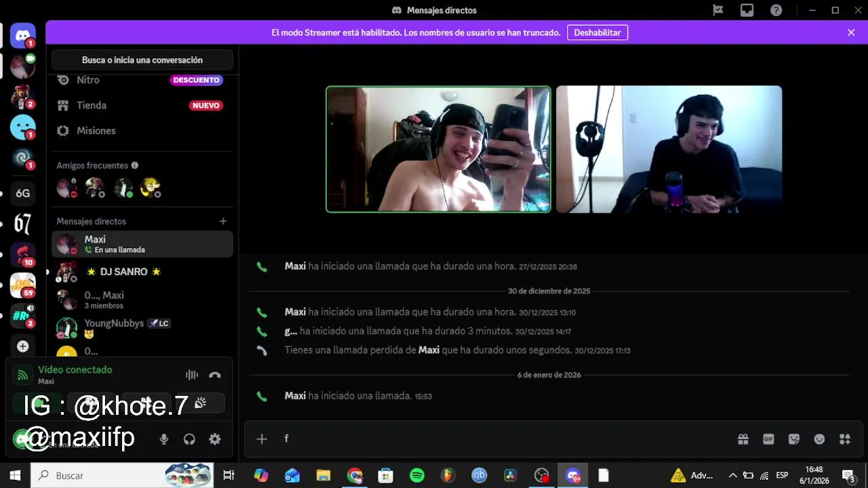Click the DESCUENTO badge on Nitro
Screen dimensions: 868x488
(x=196, y=80)
